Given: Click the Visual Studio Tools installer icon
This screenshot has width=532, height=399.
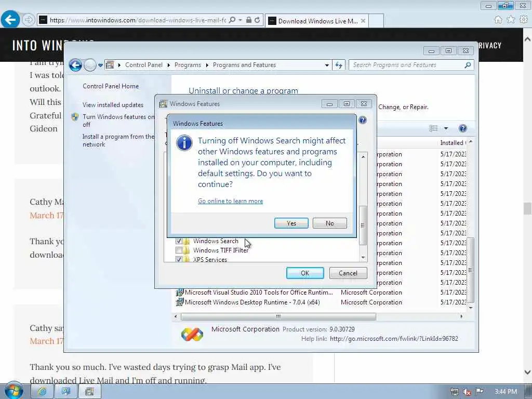Looking at the screenshot, I should (179, 292).
